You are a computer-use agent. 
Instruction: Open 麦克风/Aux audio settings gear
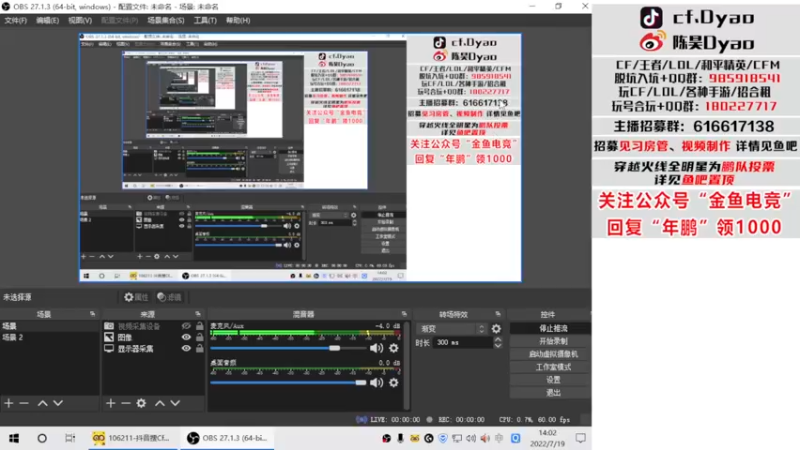point(393,348)
